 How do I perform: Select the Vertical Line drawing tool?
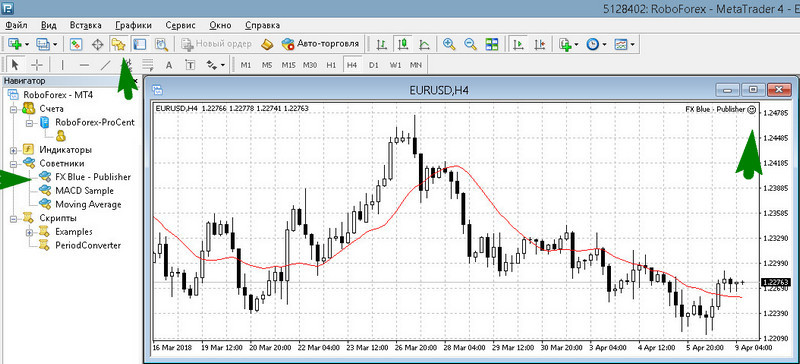tap(62, 65)
